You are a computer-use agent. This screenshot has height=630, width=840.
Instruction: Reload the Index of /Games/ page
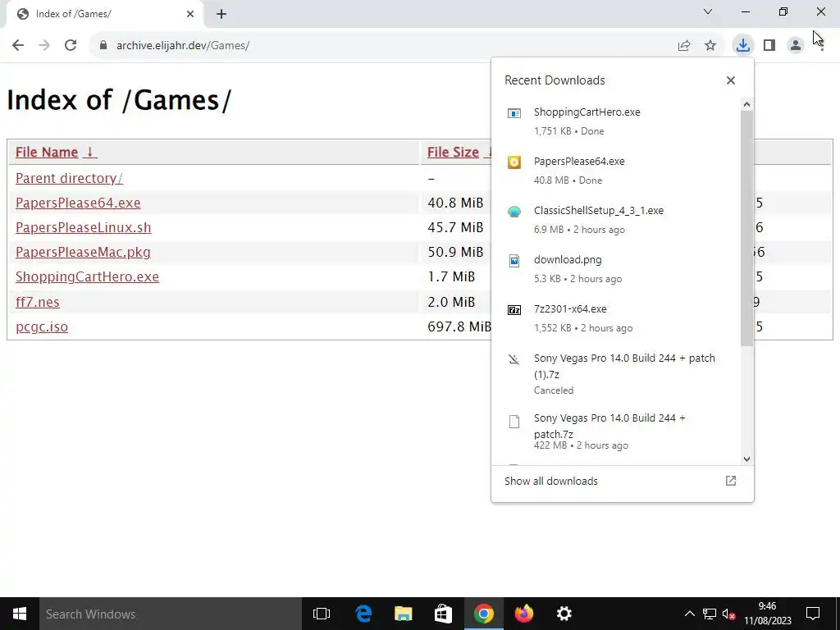(71, 46)
